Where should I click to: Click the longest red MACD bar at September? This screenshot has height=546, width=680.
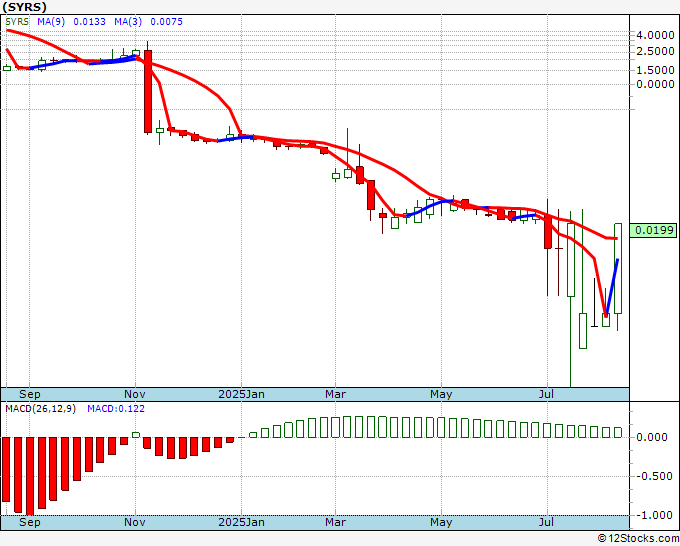(30, 476)
